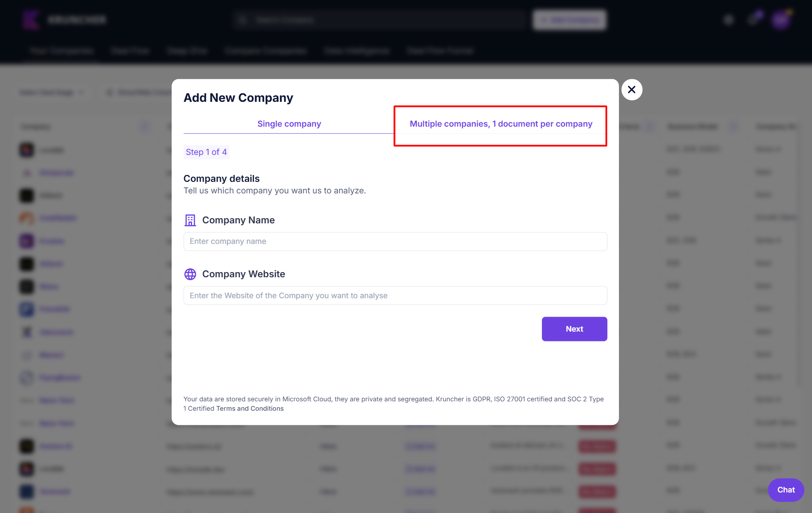
Task: Click the Kruncher logo in the header
Action: 31,20
